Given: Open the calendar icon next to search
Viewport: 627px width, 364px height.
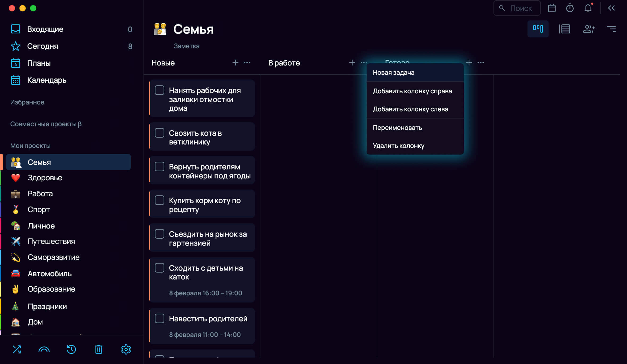Looking at the screenshot, I should point(552,8).
